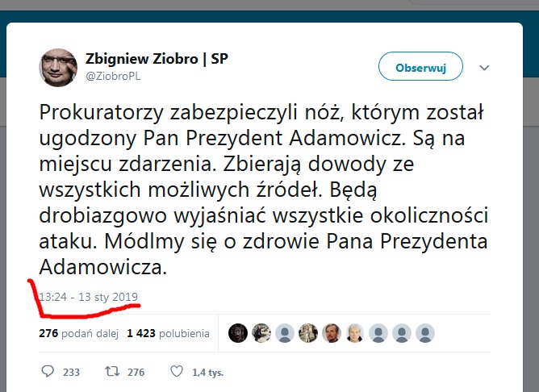539x392 pixels.
Task: Open Zbigniew Ziobro's profile picture
Action: coord(58,67)
